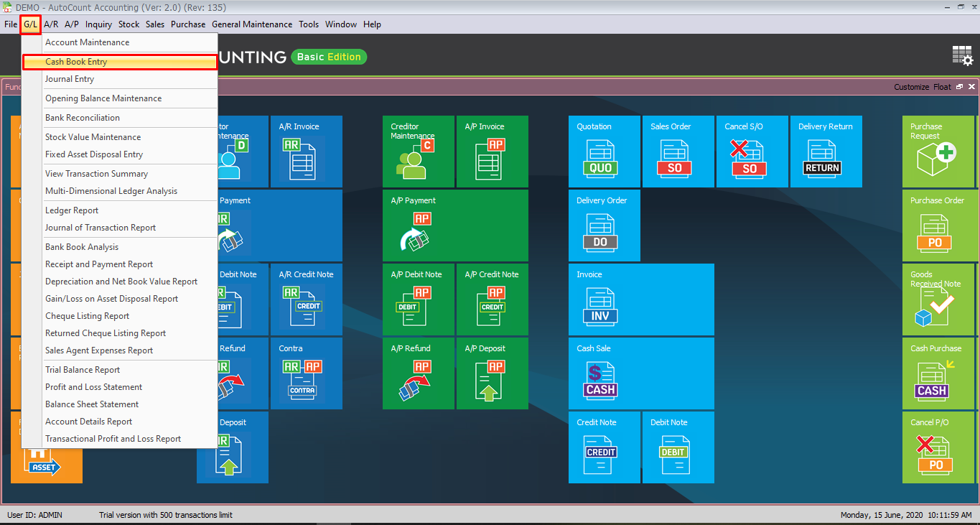Screen dimensions: 980x525
Task: Open the Sales menu
Action: 155,24
